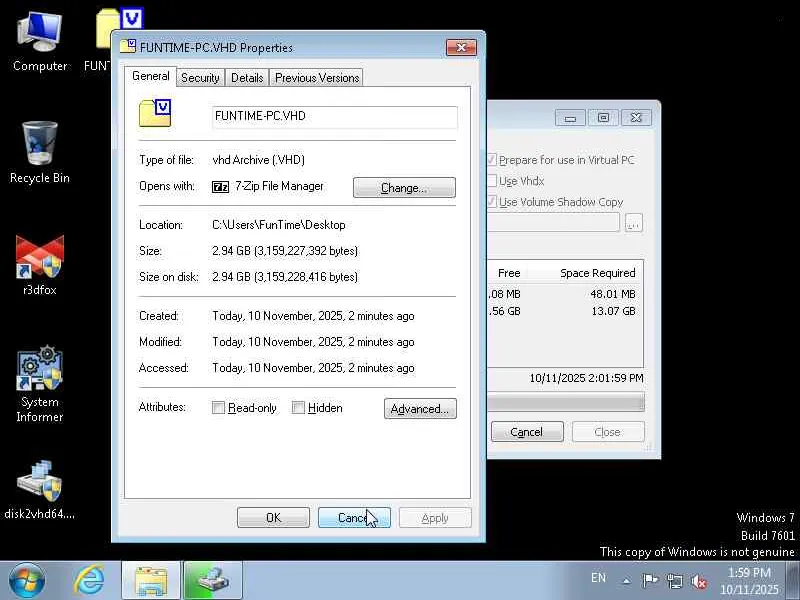Select the r3dfox desktop shortcut
This screenshot has height=600, width=800.
pos(40,265)
